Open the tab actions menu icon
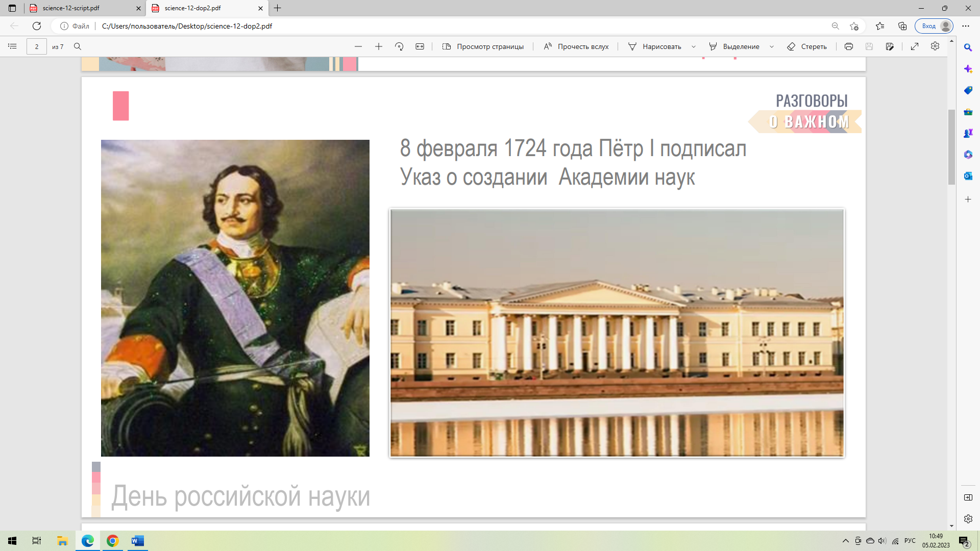The image size is (980, 551). click(12, 8)
